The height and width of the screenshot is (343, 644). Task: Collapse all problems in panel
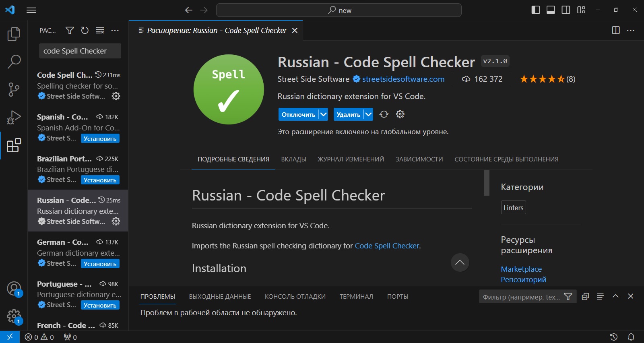[585, 296]
